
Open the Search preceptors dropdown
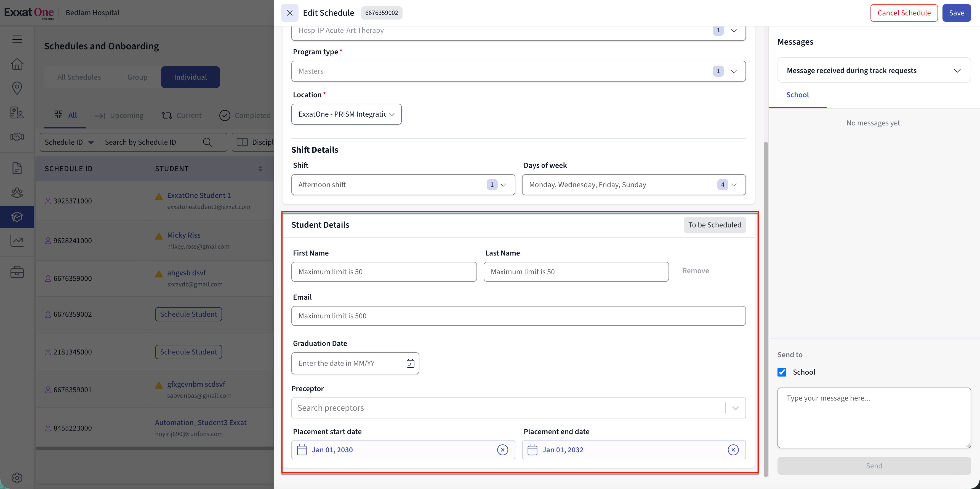pyautogui.click(x=518, y=408)
